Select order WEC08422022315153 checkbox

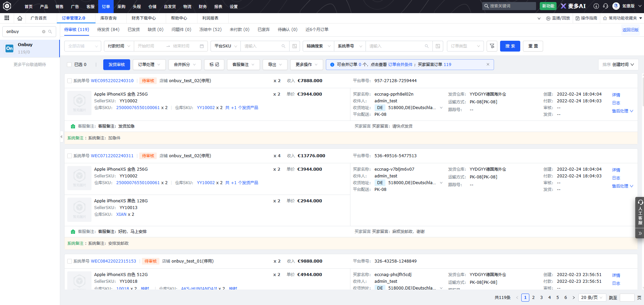point(70,261)
